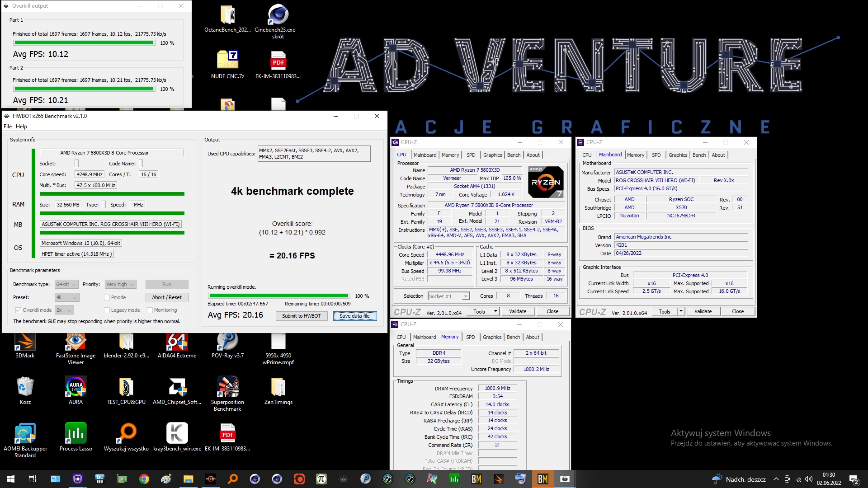Open the AMD_Chipset_Soft desktop icon
Viewport: 868px width, 488px height.
coord(177,390)
